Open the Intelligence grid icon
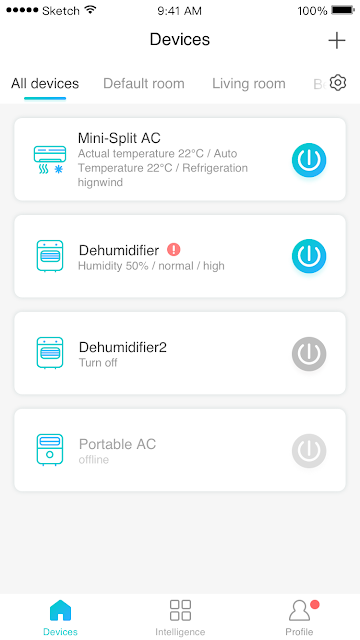 pos(180,610)
